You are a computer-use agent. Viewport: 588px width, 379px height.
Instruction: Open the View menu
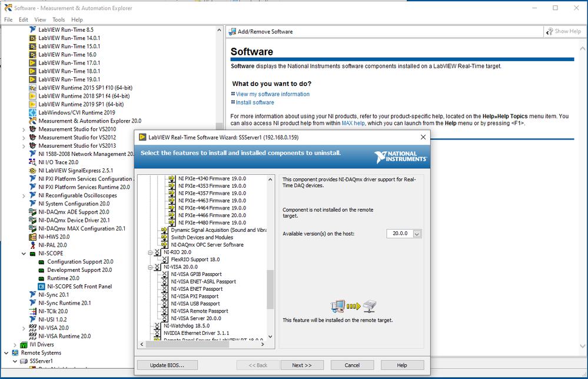[40, 19]
